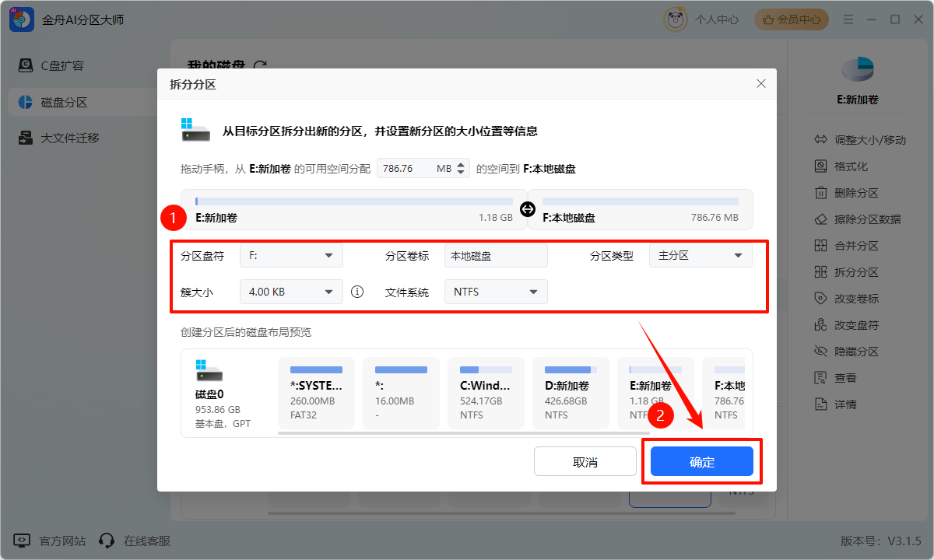The width and height of the screenshot is (934, 560).
Task: Click 隐藏分区 eye icon option
Action: (x=855, y=352)
